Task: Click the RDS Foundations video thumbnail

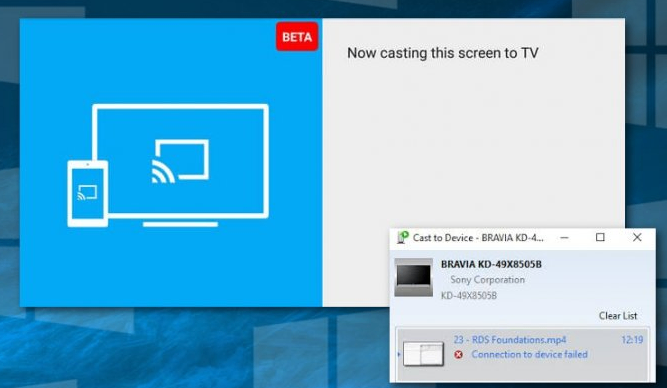Action: (x=423, y=354)
